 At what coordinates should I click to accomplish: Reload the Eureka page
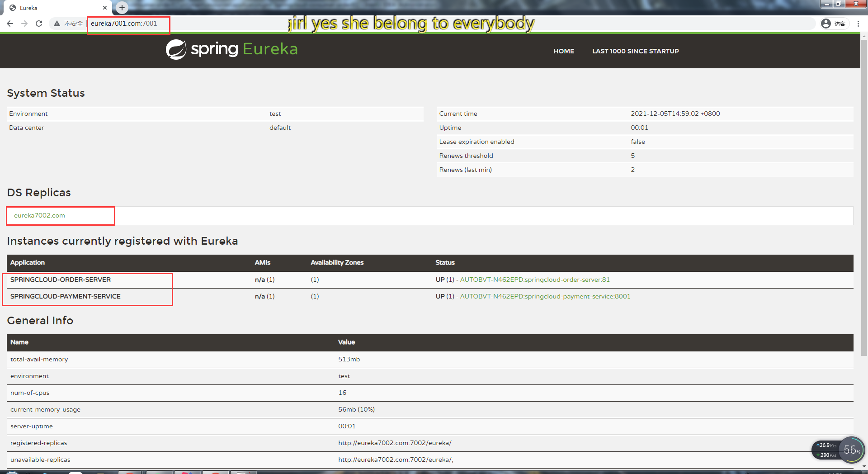(x=39, y=24)
